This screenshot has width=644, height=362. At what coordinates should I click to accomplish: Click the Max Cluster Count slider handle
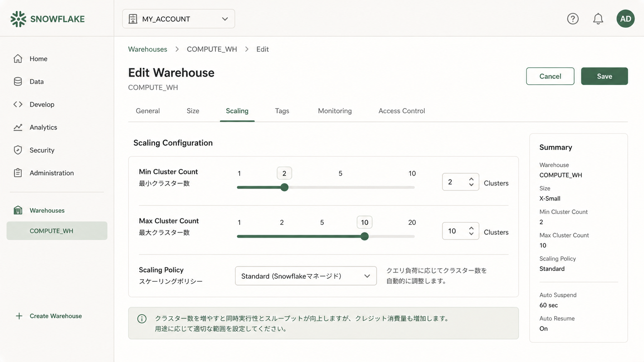click(x=364, y=236)
